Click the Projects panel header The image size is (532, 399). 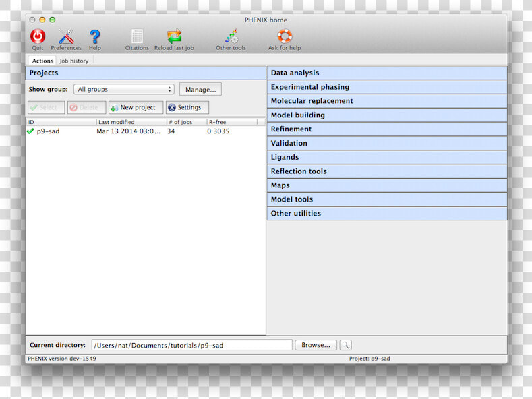(146, 73)
